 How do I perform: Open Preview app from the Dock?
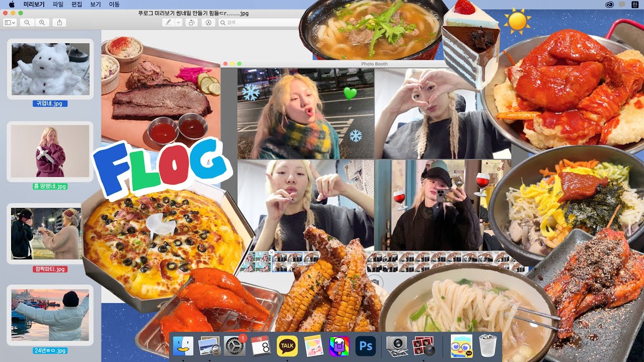click(x=209, y=346)
